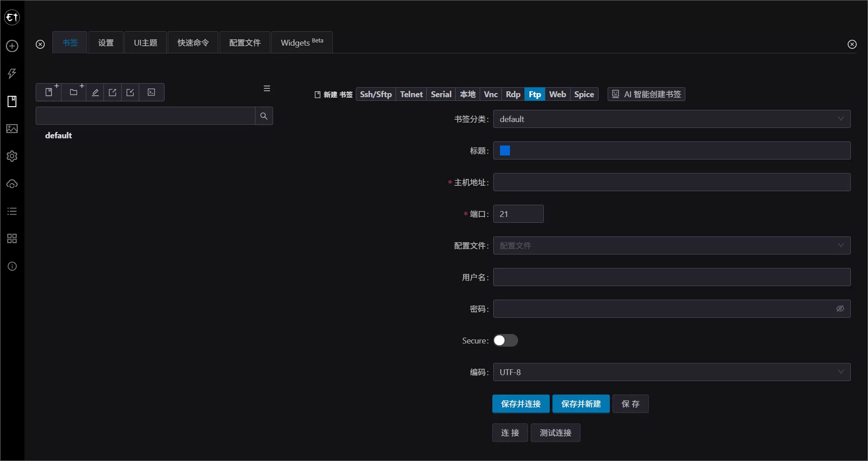Click AI 智能创建书签 button

tap(646, 94)
